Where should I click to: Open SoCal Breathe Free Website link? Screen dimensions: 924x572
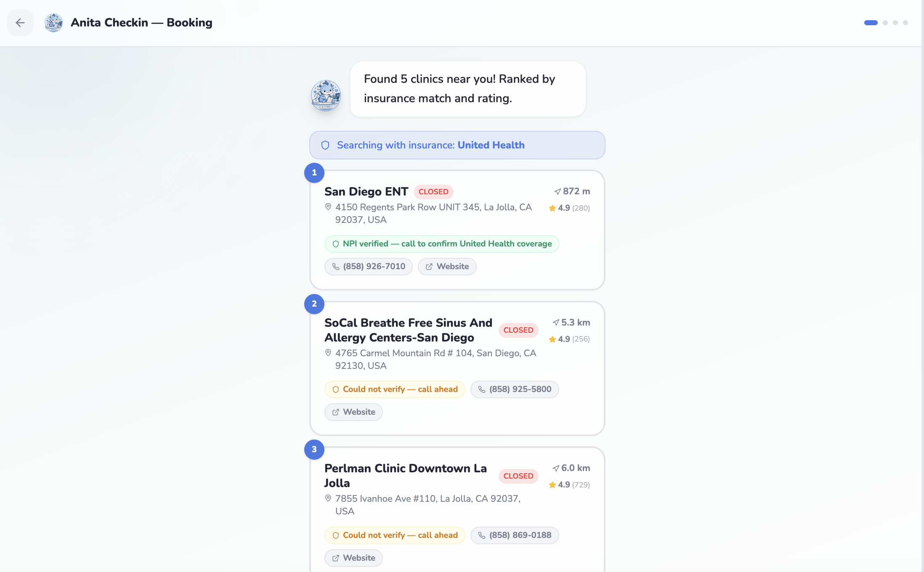click(x=353, y=412)
